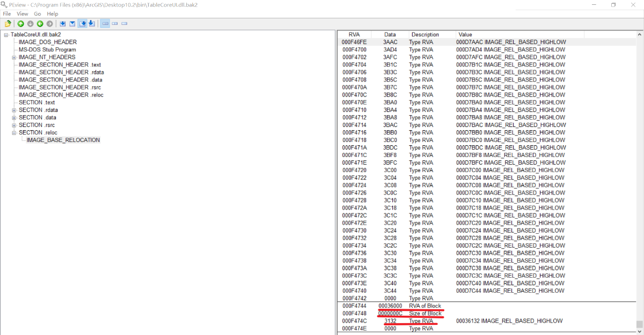Expand the SECTION .rdata tree node
The image size is (644, 335).
point(14,110)
